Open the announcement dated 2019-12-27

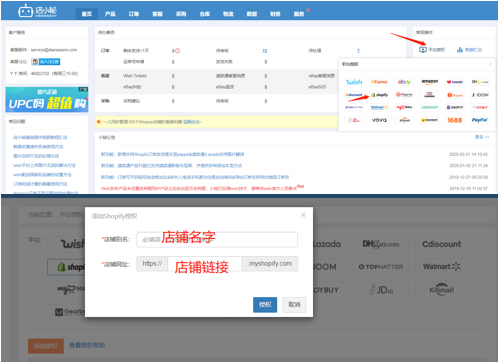195,177
